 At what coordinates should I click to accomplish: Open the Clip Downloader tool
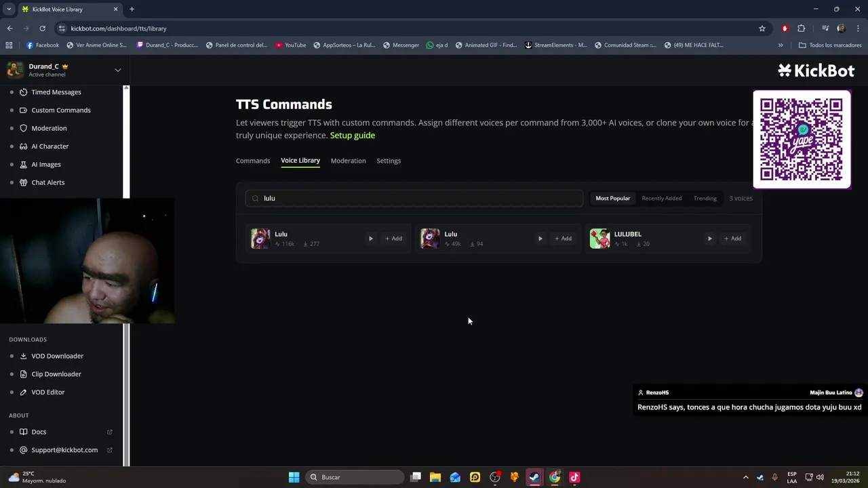point(56,374)
